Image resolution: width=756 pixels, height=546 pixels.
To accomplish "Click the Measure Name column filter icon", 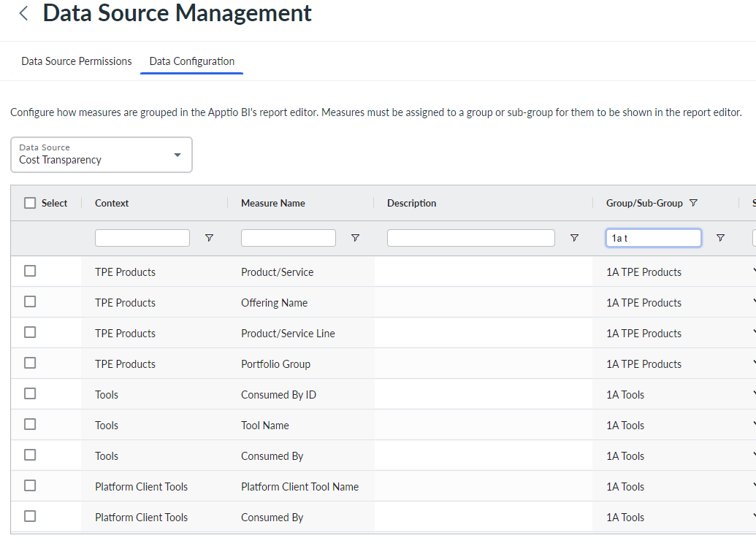I will [x=355, y=238].
